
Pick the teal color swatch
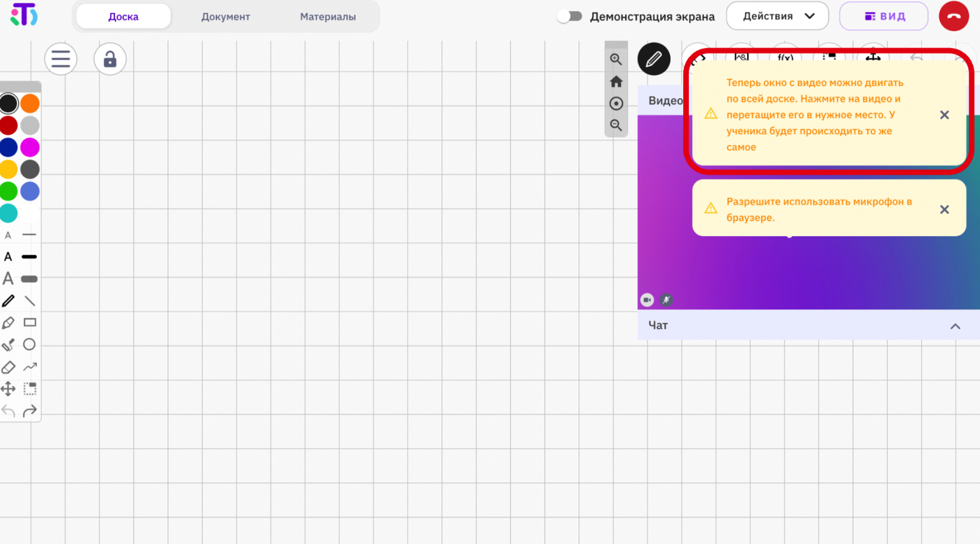click(x=8, y=213)
